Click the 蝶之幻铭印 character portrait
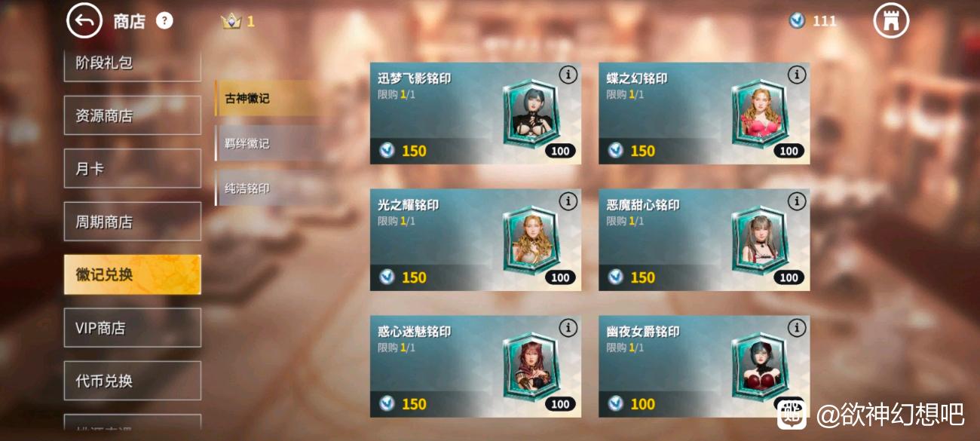This screenshot has width=980, height=441. click(758, 114)
